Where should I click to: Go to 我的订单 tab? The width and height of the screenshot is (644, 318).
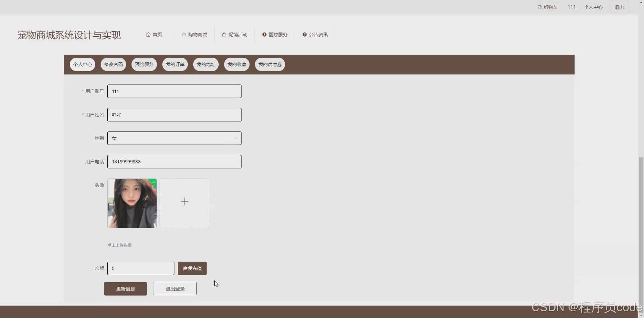coord(175,64)
